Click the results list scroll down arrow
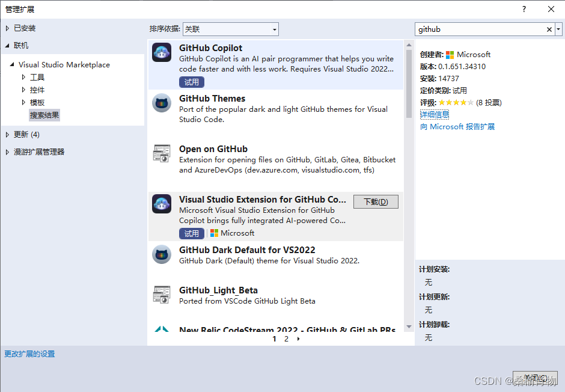 click(409, 326)
